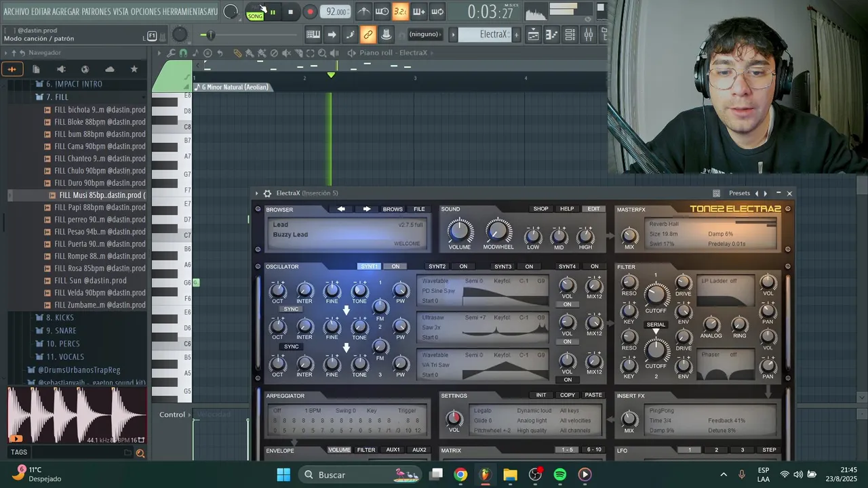Click the MasterFX MIX knob
The width and height of the screenshot is (868, 488).
629,236
